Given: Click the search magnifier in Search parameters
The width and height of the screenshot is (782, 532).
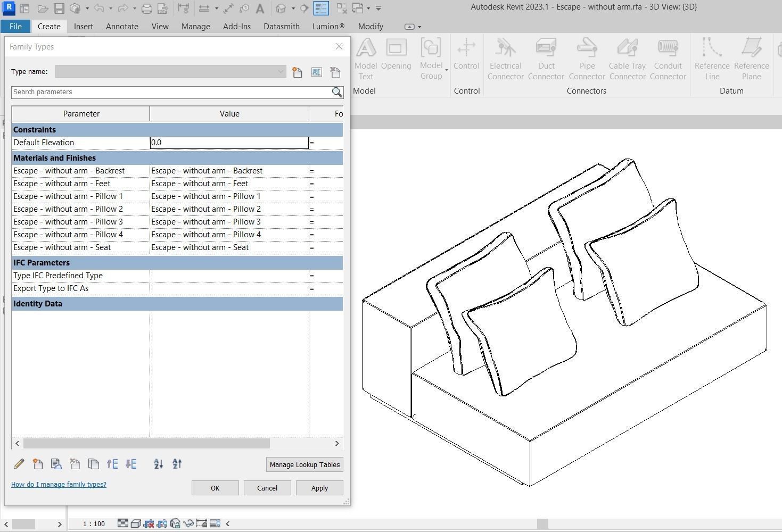Looking at the screenshot, I should pyautogui.click(x=337, y=92).
